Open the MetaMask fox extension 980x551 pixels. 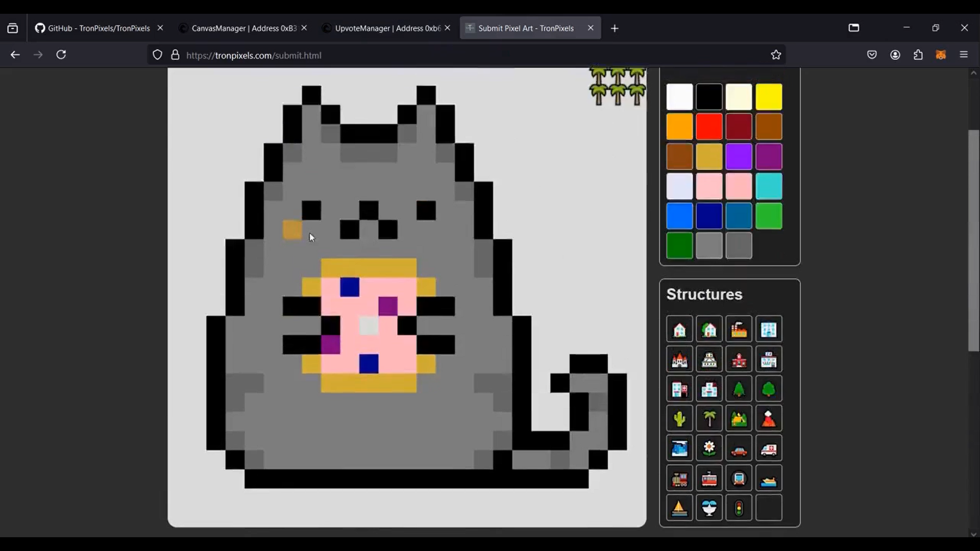pyautogui.click(x=941, y=55)
